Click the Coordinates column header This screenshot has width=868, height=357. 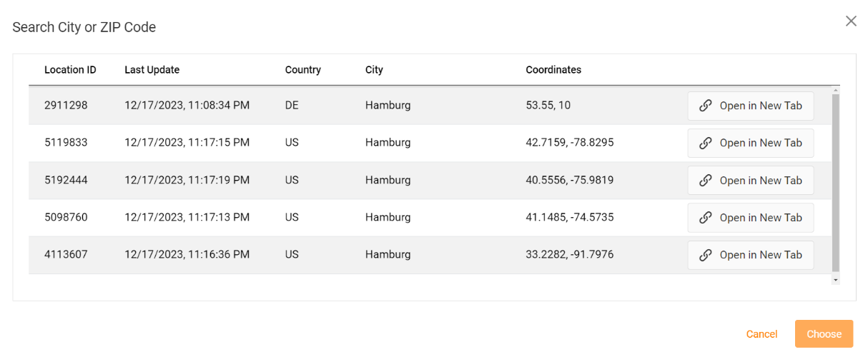[x=553, y=70]
